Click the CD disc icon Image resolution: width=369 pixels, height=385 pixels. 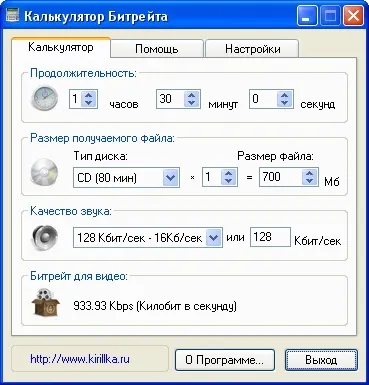44,173
